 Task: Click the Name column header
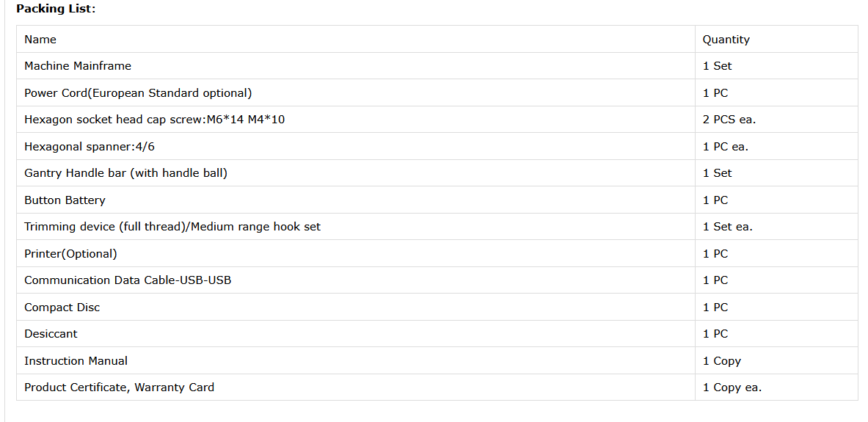coord(40,40)
